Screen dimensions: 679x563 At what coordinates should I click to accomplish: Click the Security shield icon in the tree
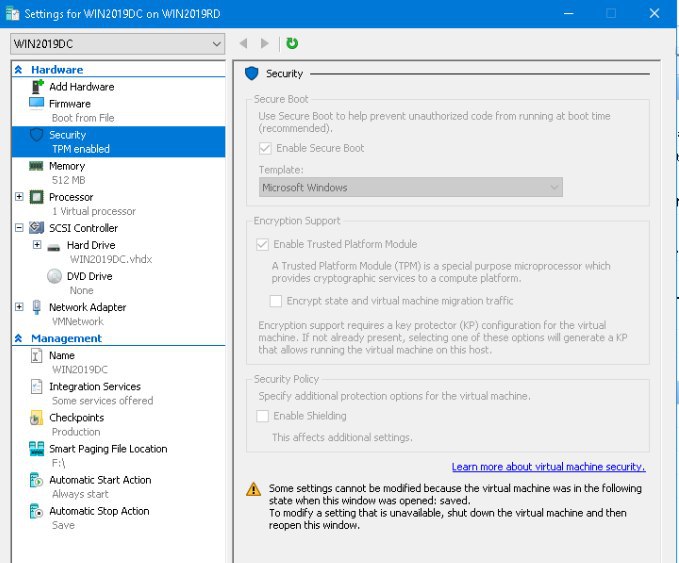36,135
